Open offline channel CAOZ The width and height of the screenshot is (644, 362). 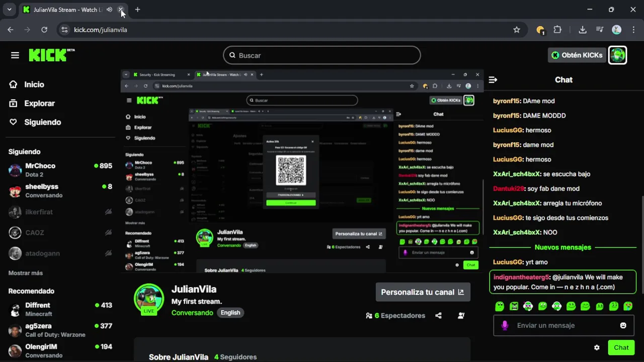(x=60, y=232)
